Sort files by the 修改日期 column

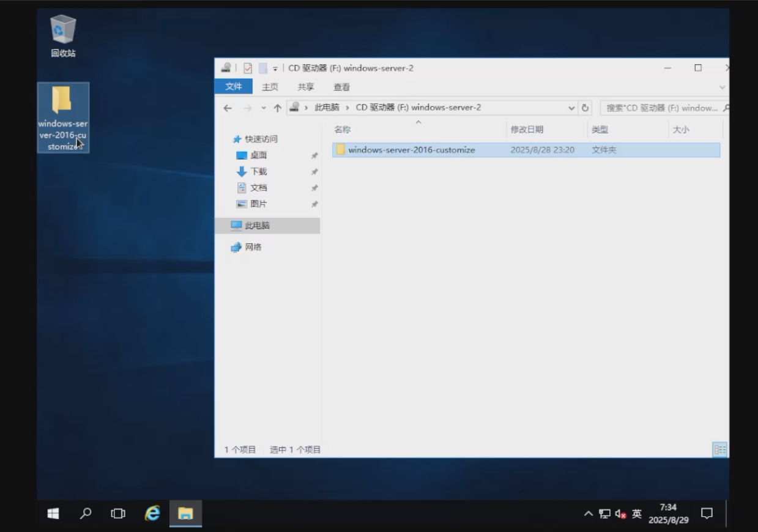527,130
